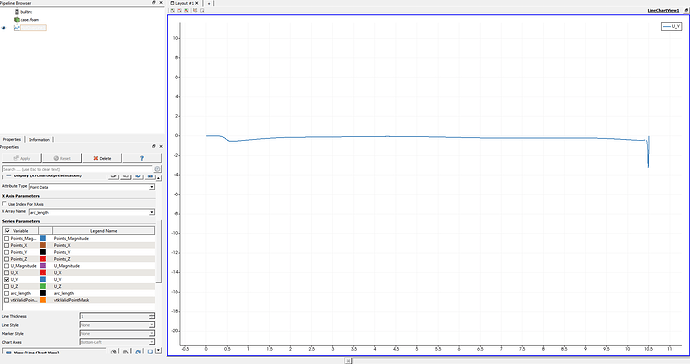Click Points_X brown color swatch
The width and height of the screenshot is (690, 364).
[x=43, y=245]
